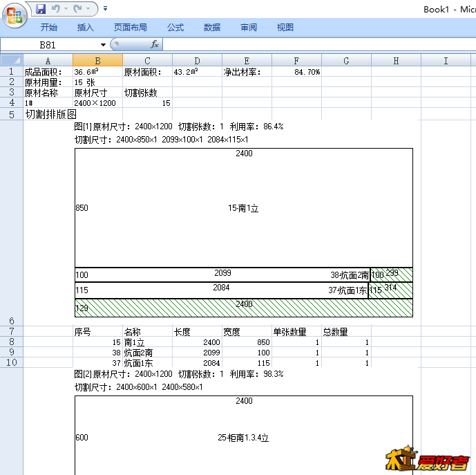Click the 单张数量 header cell
Viewport: 476px width, 475px height.
(x=296, y=331)
